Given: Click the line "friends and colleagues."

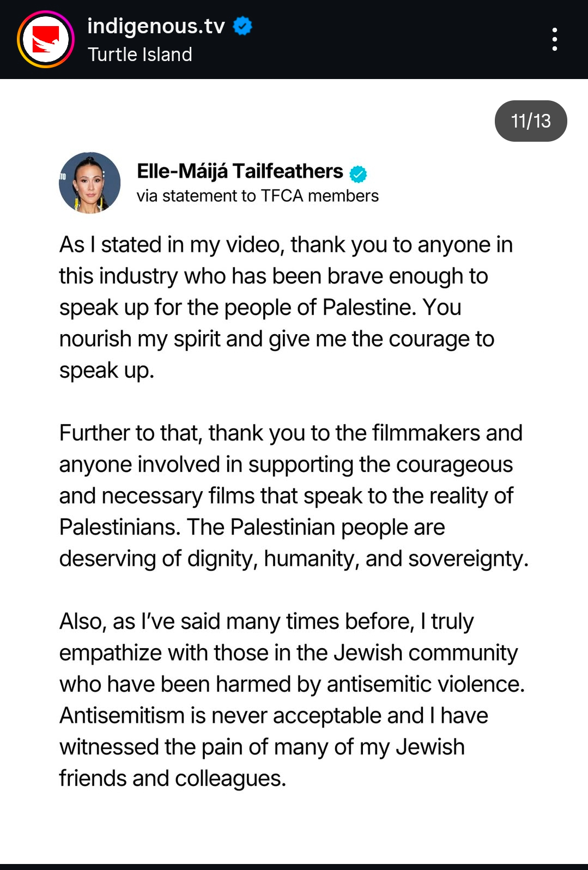Looking at the screenshot, I should [172, 778].
